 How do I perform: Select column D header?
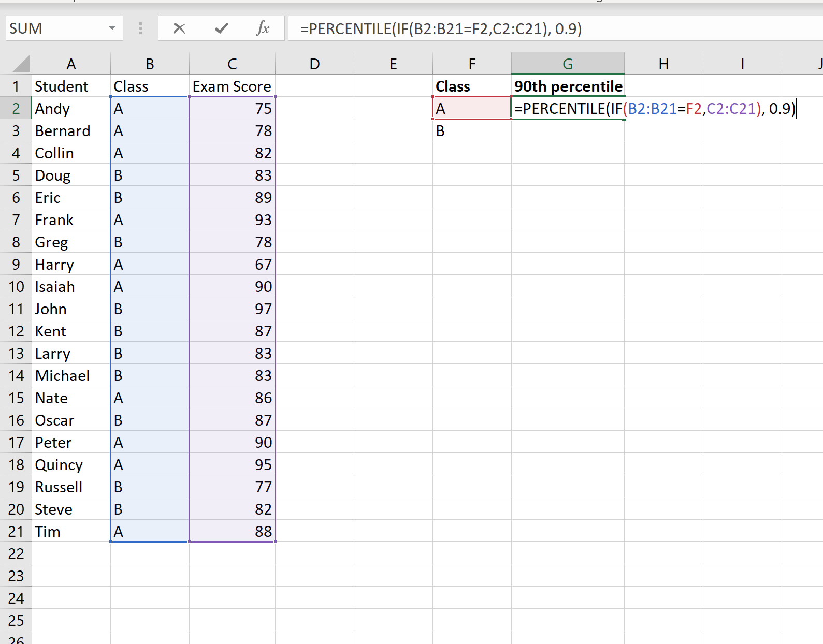pyautogui.click(x=314, y=64)
